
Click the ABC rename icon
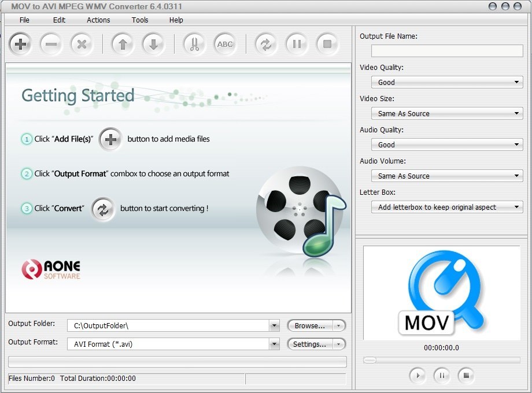click(225, 44)
